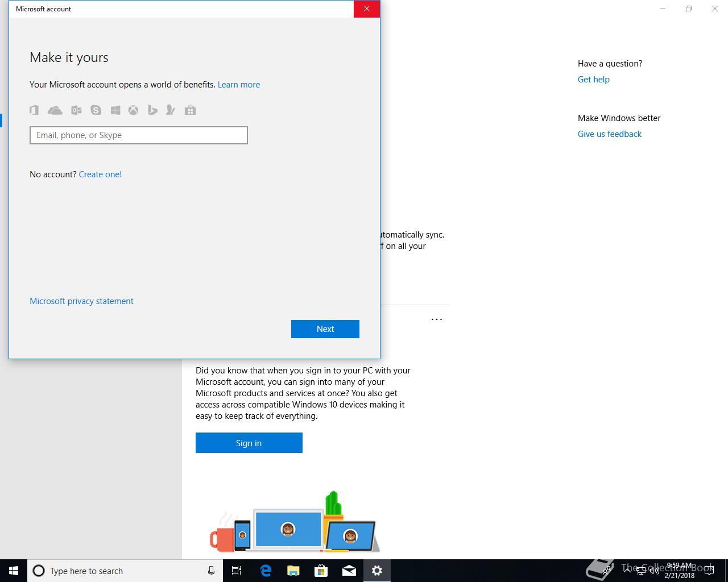Launch Microsoft Edge from the taskbar
Screen dimensions: 728x582
point(266,571)
